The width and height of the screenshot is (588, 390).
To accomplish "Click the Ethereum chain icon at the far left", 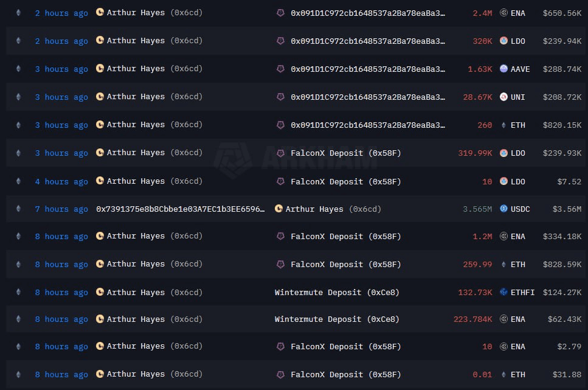I will 18,13.
